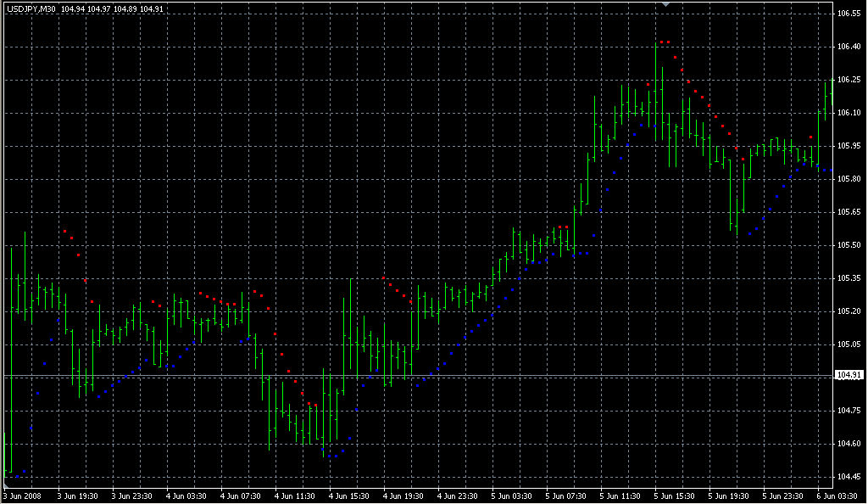Click the 106.40 price scale label
This screenshot has height=504, width=868.
[x=849, y=47]
